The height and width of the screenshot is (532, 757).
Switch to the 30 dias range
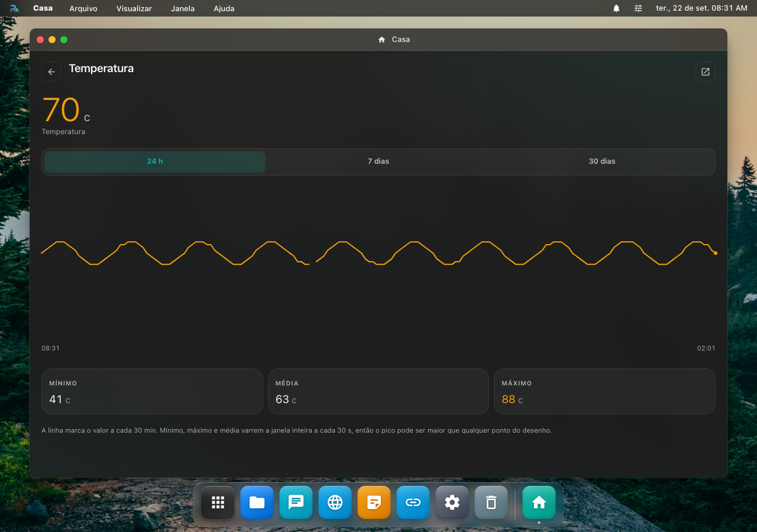602,161
